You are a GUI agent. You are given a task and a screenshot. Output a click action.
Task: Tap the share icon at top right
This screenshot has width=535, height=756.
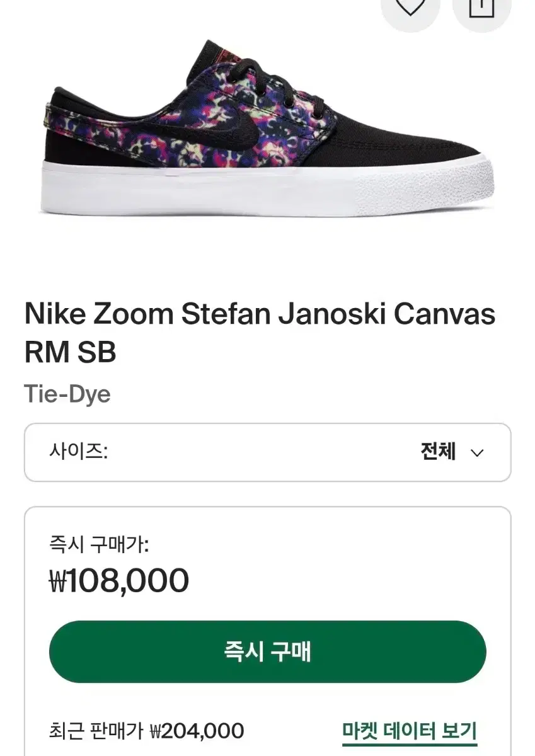point(481,8)
